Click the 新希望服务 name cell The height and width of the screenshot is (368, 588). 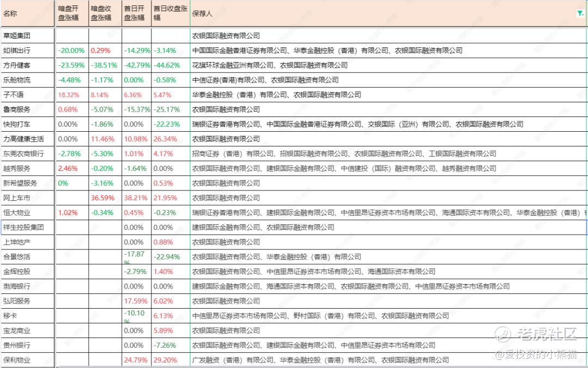(28, 183)
